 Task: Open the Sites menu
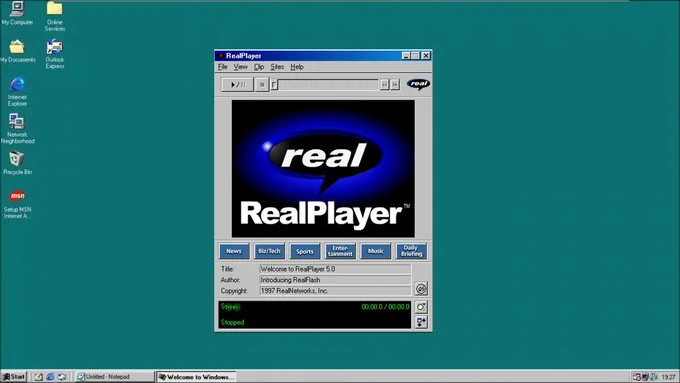pyautogui.click(x=277, y=67)
